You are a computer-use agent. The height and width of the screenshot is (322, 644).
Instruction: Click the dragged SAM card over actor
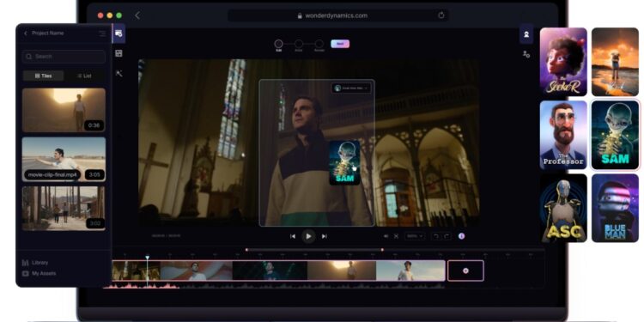[x=344, y=162]
